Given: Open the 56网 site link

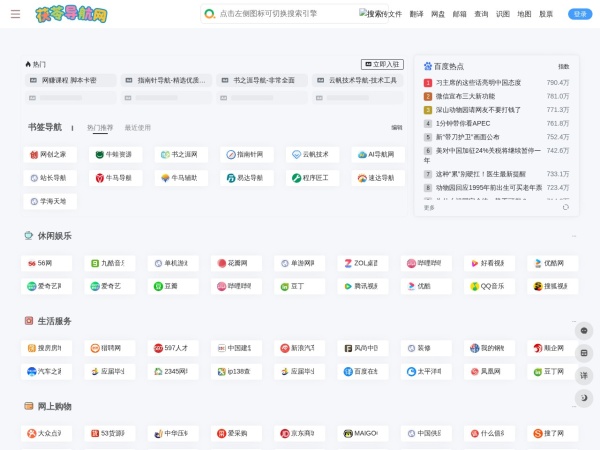Looking at the screenshot, I should point(46,263).
